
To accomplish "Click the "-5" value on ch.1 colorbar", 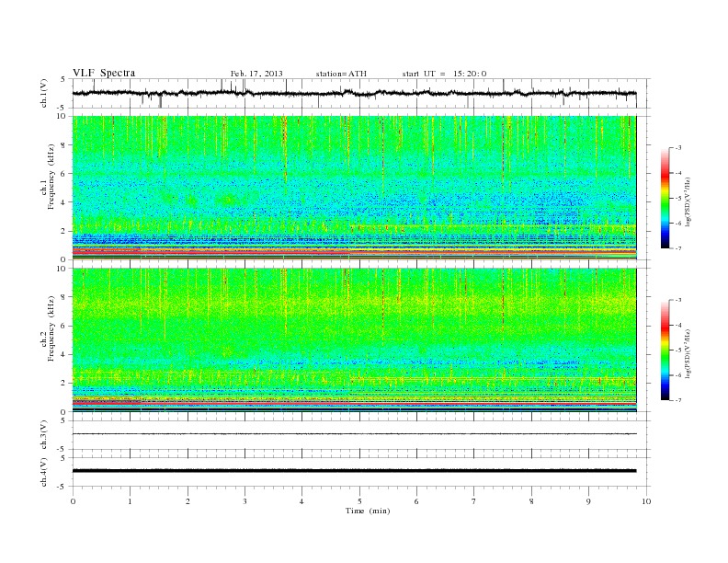I will [x=677, y=199].
